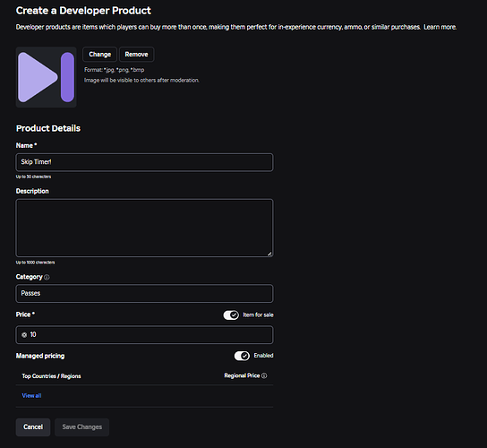
Task: Open the Category dropdown showing Passes
Action: (x=144, y=293)
